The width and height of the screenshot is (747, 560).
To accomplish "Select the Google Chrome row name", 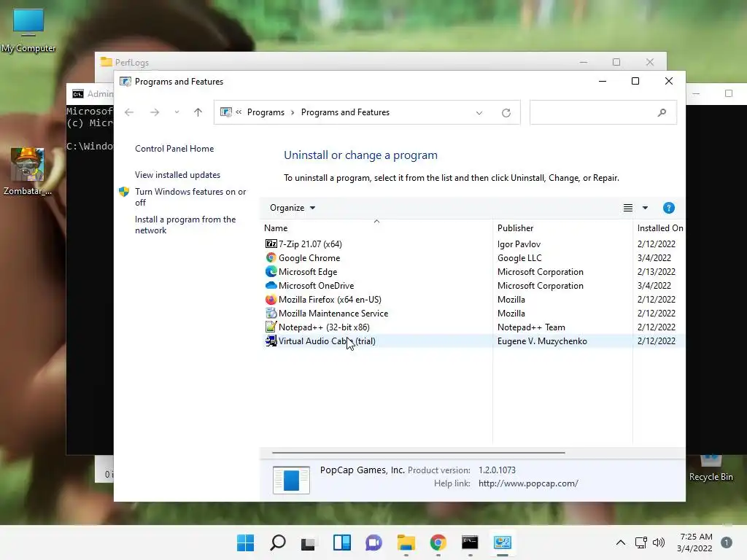I will click(309, 257).
